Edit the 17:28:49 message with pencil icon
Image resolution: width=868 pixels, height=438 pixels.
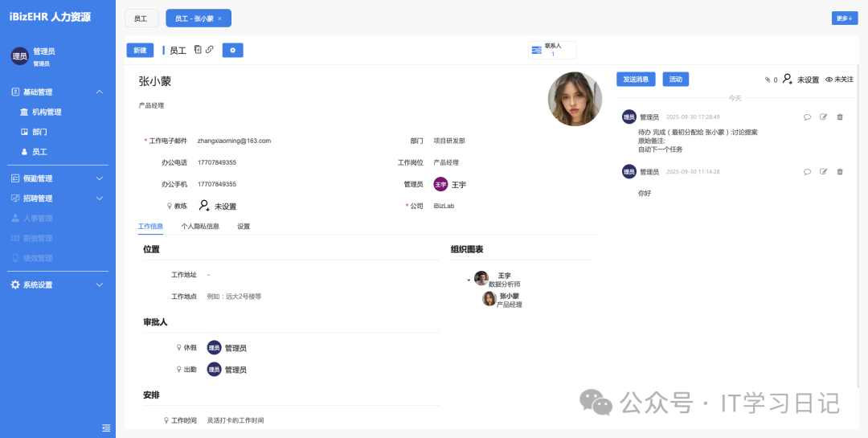point(823,117)
